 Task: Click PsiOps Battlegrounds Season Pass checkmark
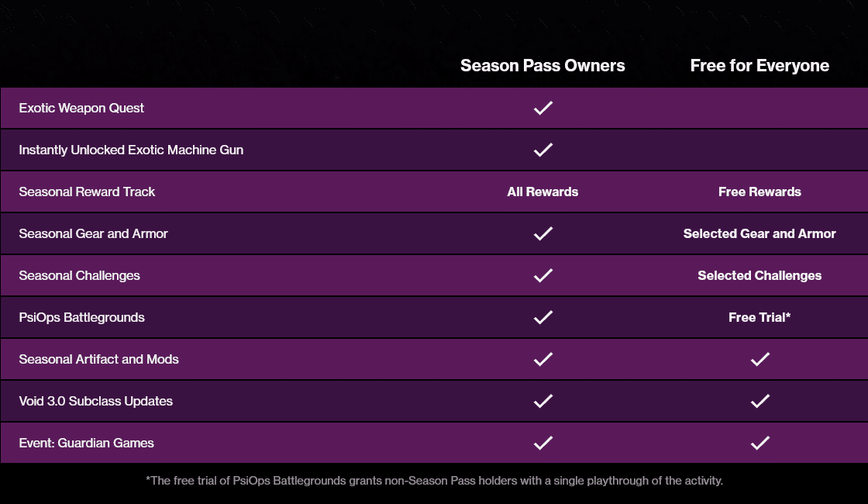[x=542, y=317]
